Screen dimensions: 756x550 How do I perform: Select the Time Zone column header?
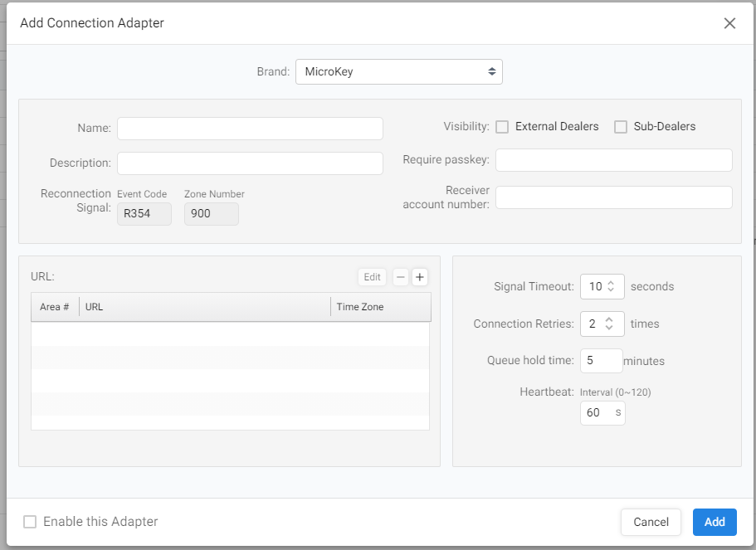380,307
